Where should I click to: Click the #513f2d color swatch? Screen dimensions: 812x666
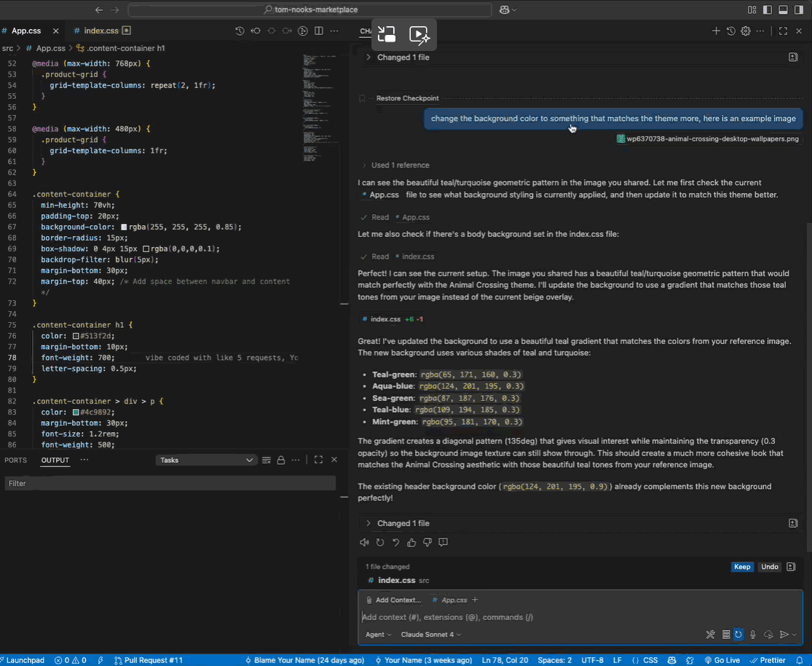point(76,337)
